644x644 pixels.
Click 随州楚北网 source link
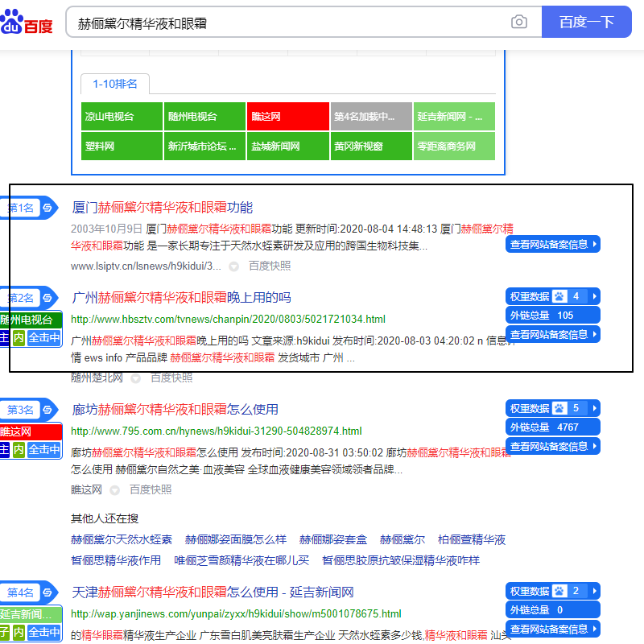pos(97,378)
